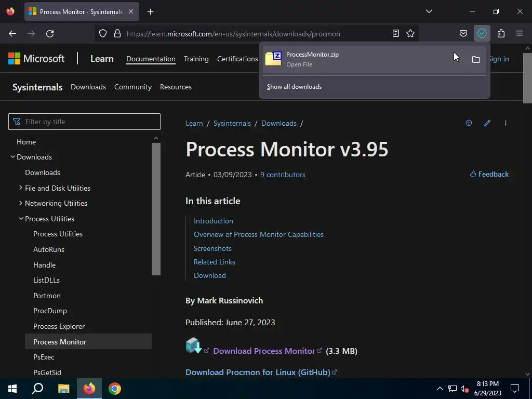Launch Chrome from the taskbar
Screen dimensions: 532x399
pos(115,389)
